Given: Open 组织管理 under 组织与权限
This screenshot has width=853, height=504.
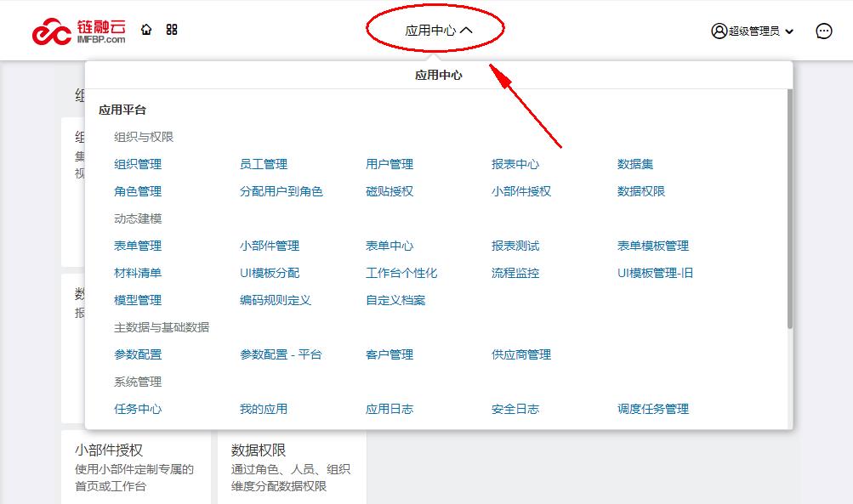Looking at the screenshot, I should pyautogui.click(x=136, y=164).
